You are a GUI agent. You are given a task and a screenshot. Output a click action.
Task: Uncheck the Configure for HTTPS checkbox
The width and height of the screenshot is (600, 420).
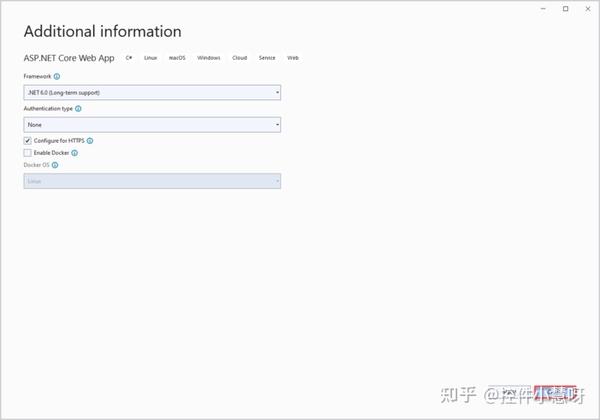tap(28, 141)
